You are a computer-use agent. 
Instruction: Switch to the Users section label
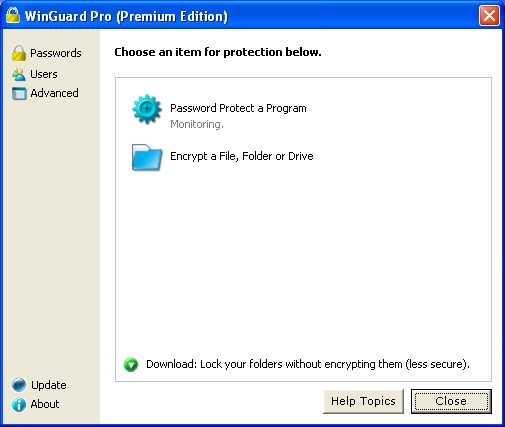[x=44, y=74]
